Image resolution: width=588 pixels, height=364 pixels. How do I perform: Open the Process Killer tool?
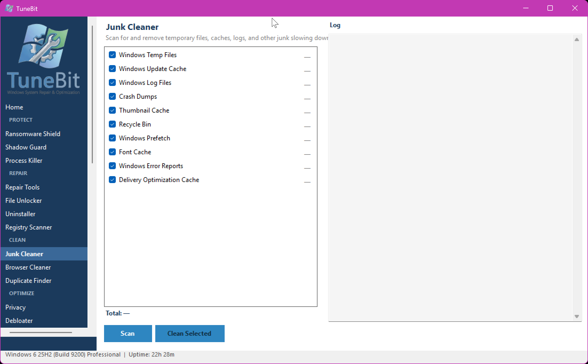(x=44, y=161)
